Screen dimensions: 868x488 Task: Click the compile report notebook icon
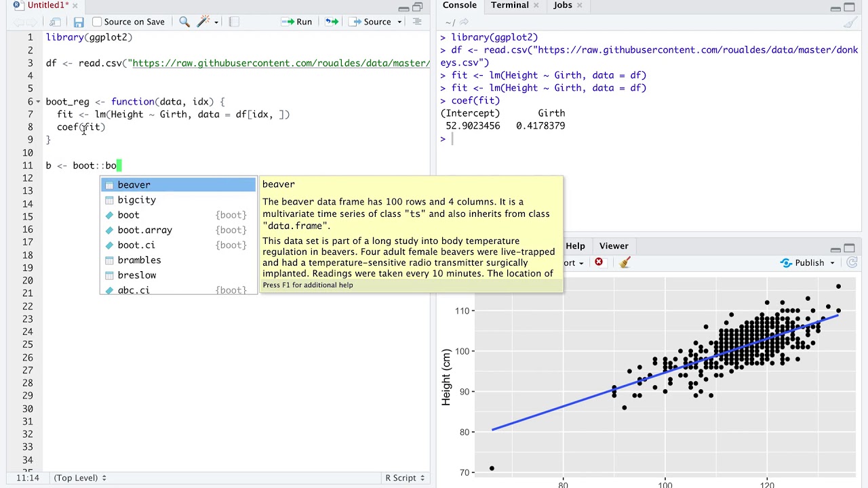click(x=234, y=22)
